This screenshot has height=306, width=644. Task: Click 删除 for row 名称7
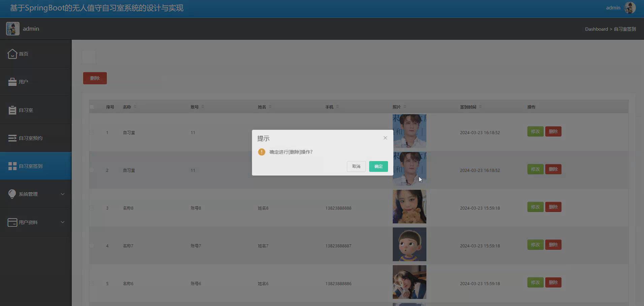(x=553, y=245)
